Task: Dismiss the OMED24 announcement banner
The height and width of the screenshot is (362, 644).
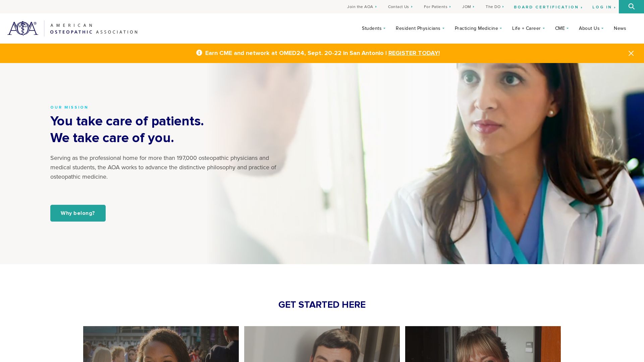Action: 631,53
